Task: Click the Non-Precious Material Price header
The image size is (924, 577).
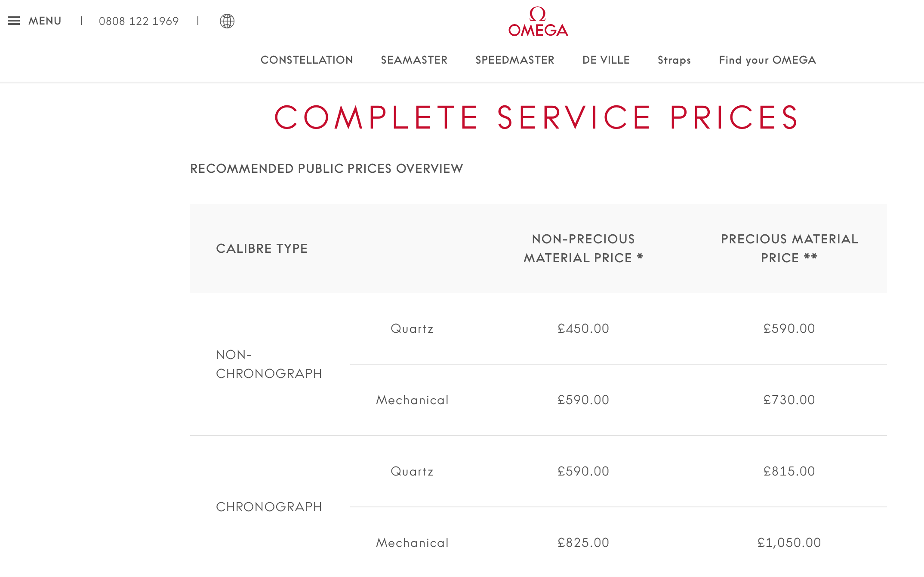Action: coord(583,249)
